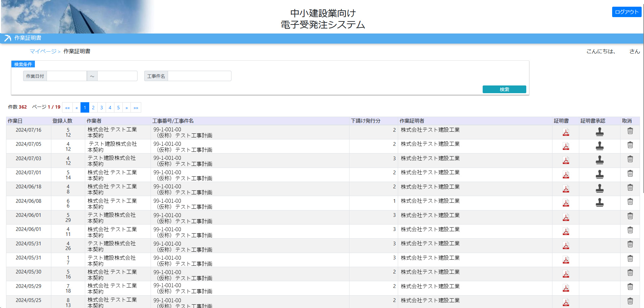644x308 pixels.
Task: Select current page 1 in pagination
Action: (x=85, y=108)
